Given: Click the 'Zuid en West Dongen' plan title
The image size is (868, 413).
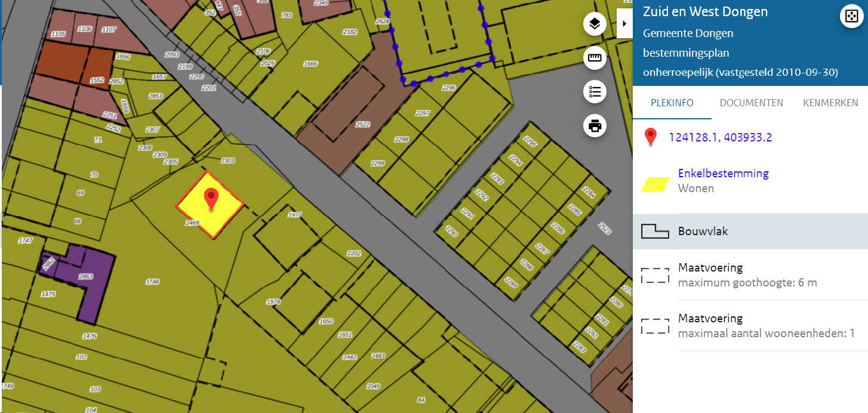Looking at the screenshot, I should (x=706, y=12).
